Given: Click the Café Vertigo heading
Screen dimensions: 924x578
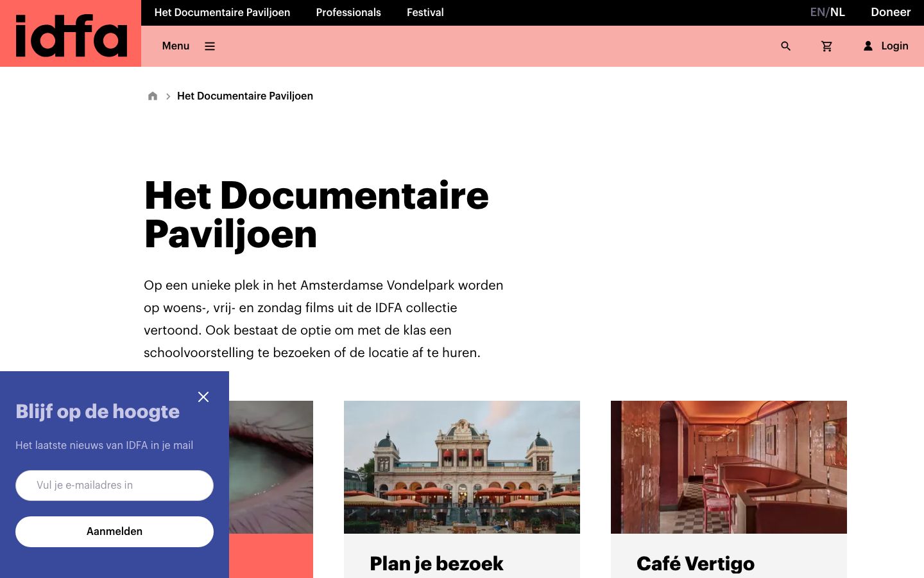Looking at the screenshot, I should (x=696, y=564).
